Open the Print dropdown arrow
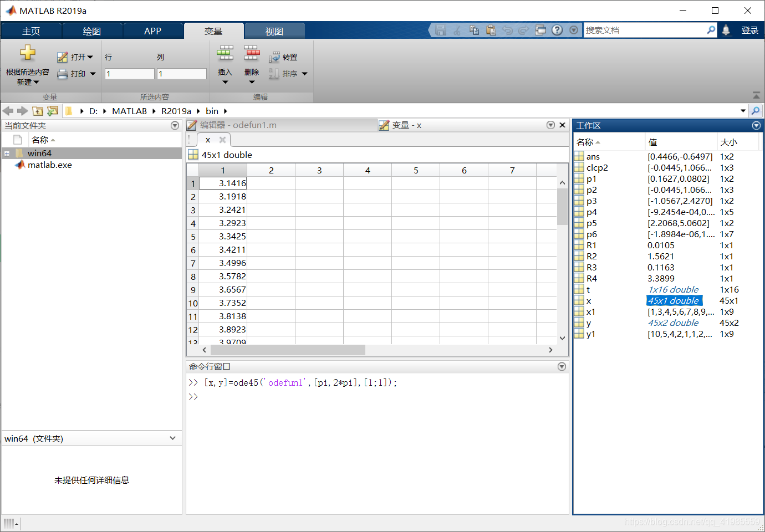The width and height of the screenshot is (765, 532). [93, 74]
